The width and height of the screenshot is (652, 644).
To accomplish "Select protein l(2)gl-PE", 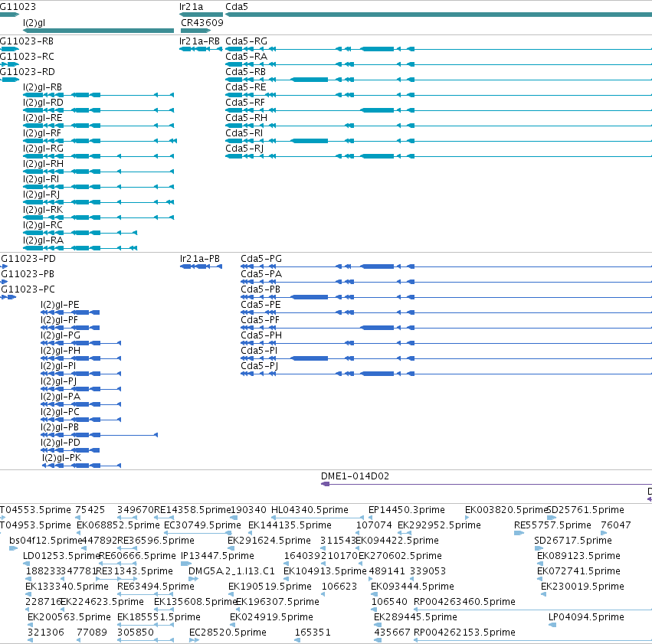I will 70,312.
